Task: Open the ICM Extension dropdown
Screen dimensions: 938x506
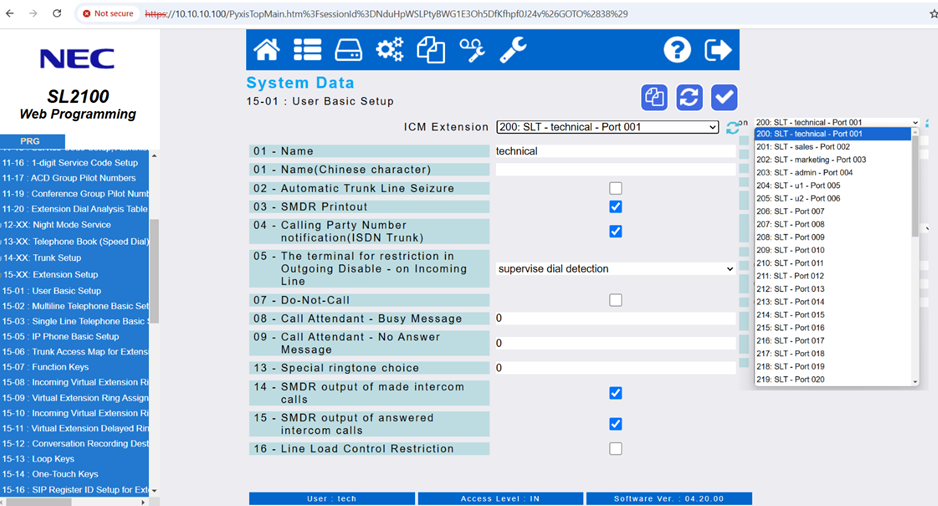Action: point(607,127)
